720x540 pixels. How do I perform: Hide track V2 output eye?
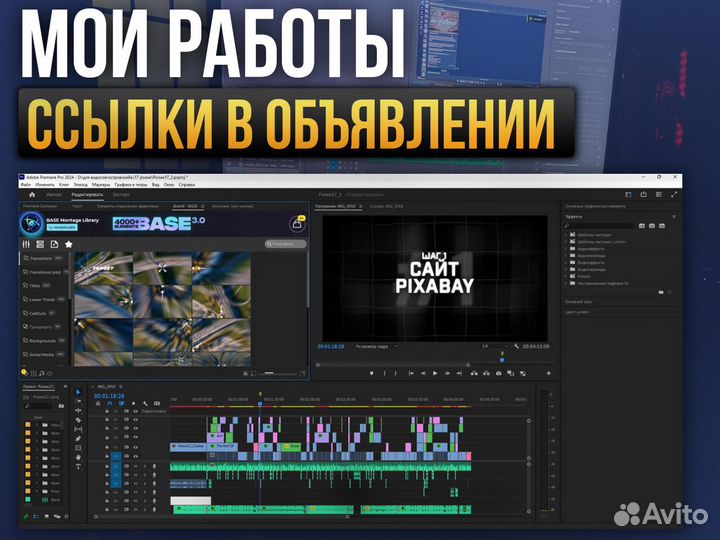135,447
